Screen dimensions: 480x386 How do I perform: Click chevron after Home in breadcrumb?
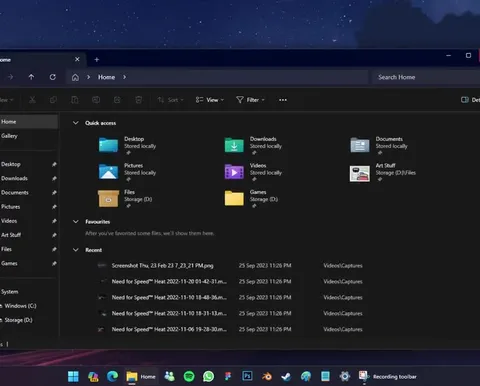124,77
